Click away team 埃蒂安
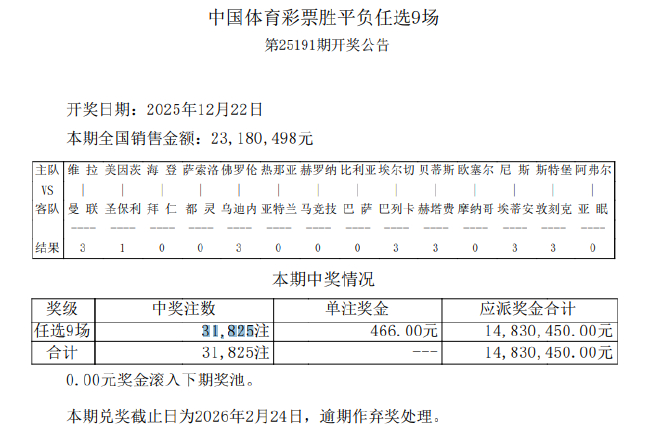The height and width of the screenshot is (430, 650). pyautogui.click(x=514, y=209)
